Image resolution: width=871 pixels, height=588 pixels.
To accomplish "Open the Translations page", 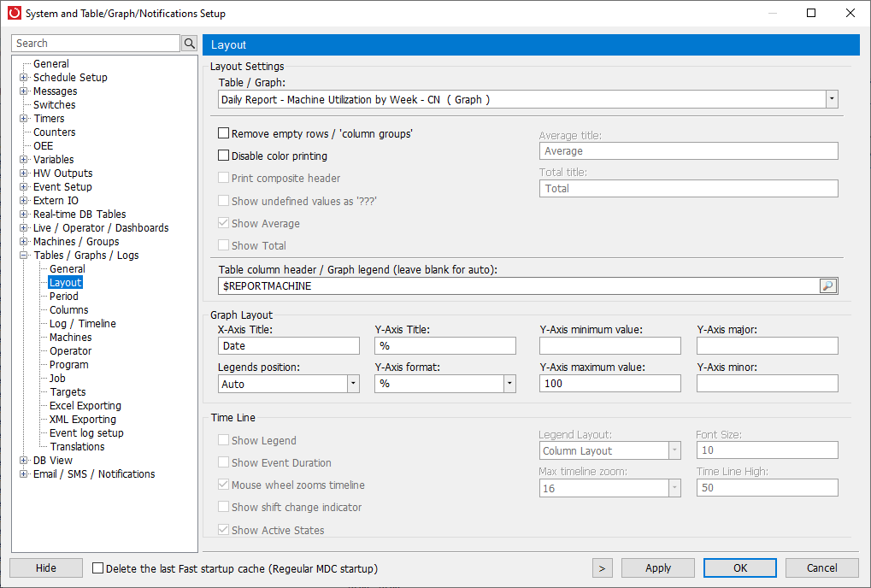I will (x=77, y=447).
